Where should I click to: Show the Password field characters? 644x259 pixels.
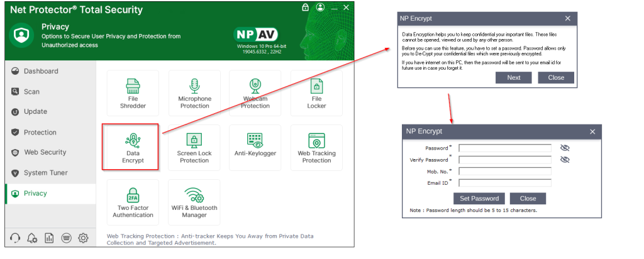(x=565, y=148)
